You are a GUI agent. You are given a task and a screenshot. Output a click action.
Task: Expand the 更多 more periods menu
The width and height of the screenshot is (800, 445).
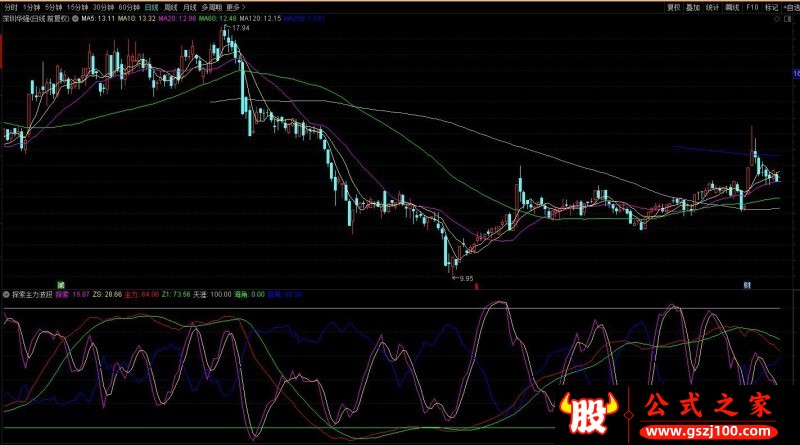point(235,7)
